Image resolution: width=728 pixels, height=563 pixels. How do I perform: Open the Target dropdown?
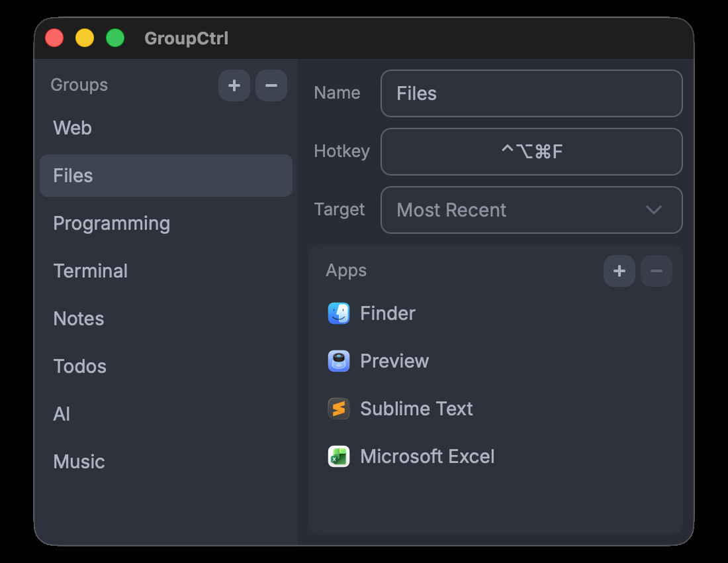tap(531, 210)
